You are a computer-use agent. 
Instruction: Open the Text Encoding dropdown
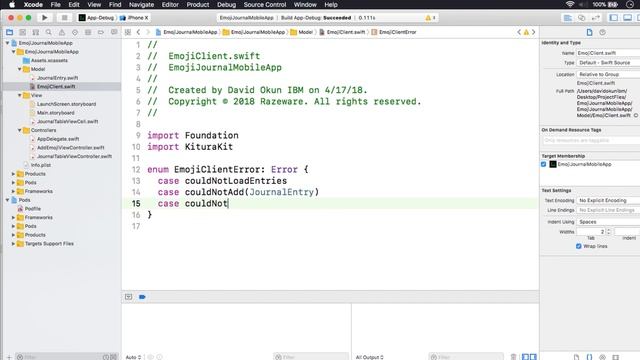608,200
